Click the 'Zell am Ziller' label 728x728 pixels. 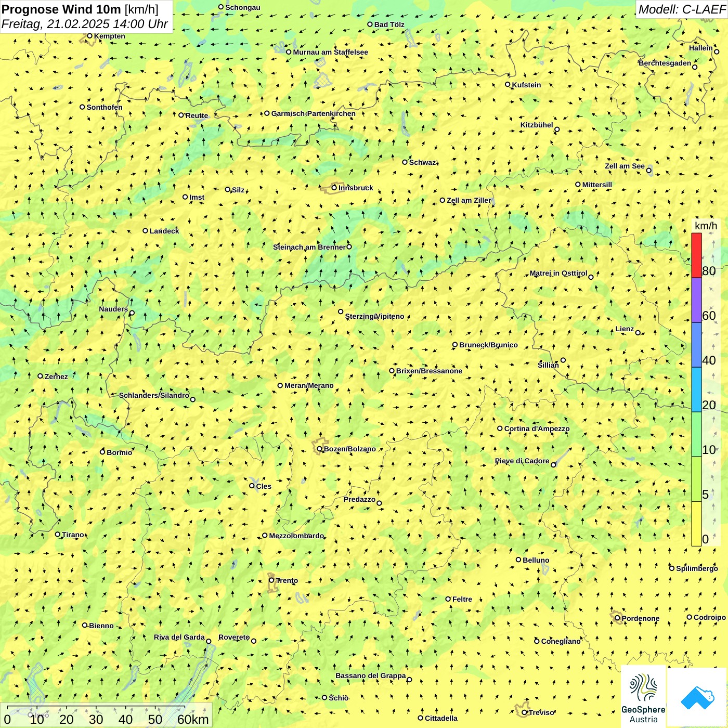pos(469,200)
